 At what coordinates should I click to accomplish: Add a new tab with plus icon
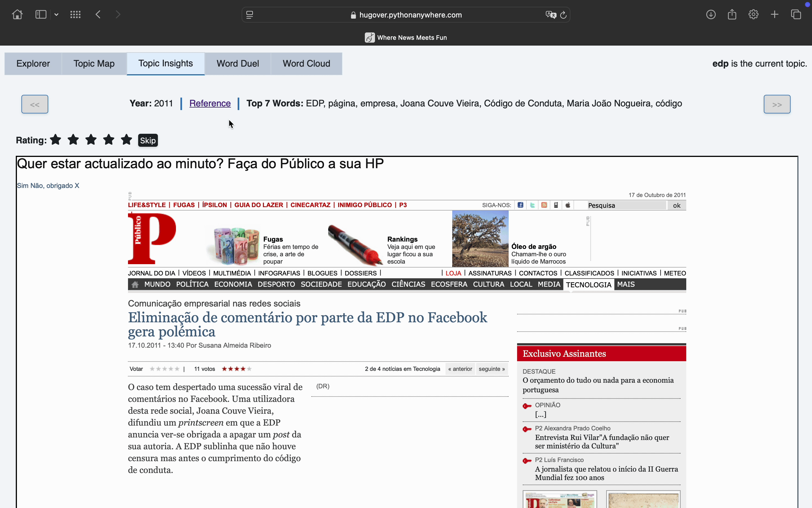coord(775,14)
